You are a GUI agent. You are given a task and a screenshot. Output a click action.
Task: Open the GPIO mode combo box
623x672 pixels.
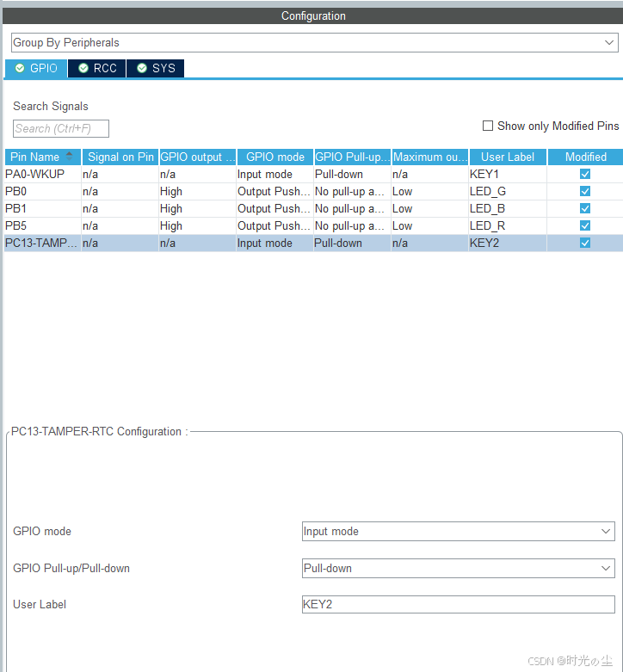pos(459,532)
